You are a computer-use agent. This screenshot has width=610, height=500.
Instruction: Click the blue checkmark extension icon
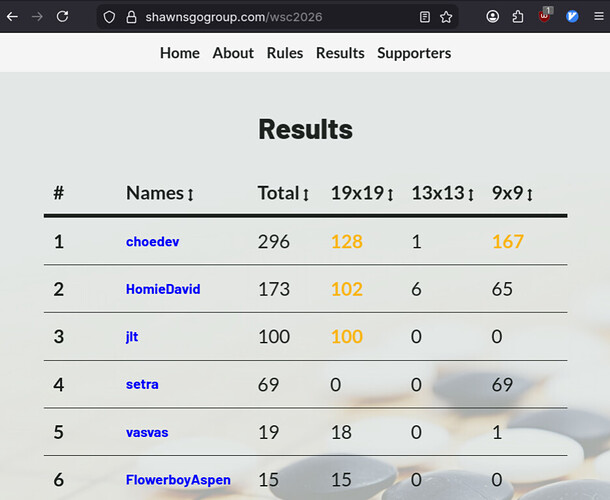[x=572, y=16]
